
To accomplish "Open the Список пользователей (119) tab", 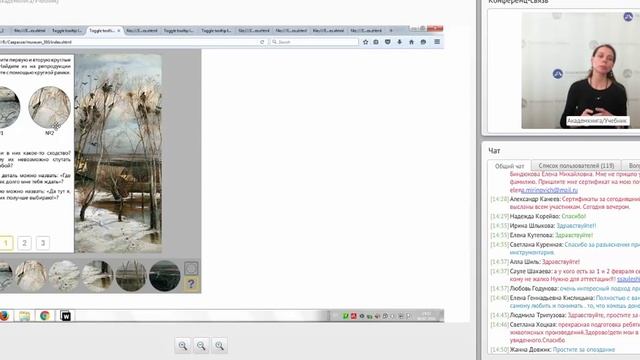I will coord(576,166).
